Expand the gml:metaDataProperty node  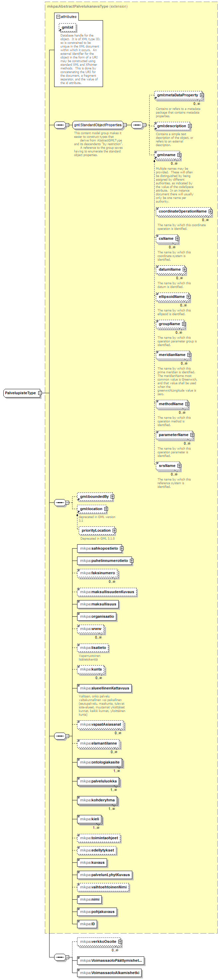coord(202,95)
